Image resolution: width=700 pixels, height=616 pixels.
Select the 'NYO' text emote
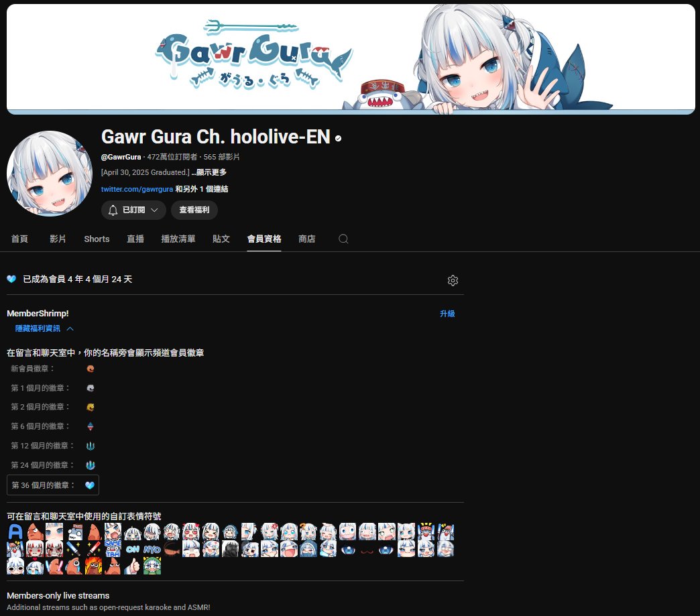point(152,549)
